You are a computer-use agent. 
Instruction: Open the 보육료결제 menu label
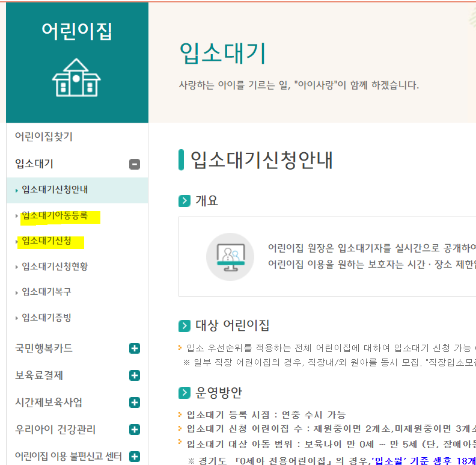click(39, 375)
